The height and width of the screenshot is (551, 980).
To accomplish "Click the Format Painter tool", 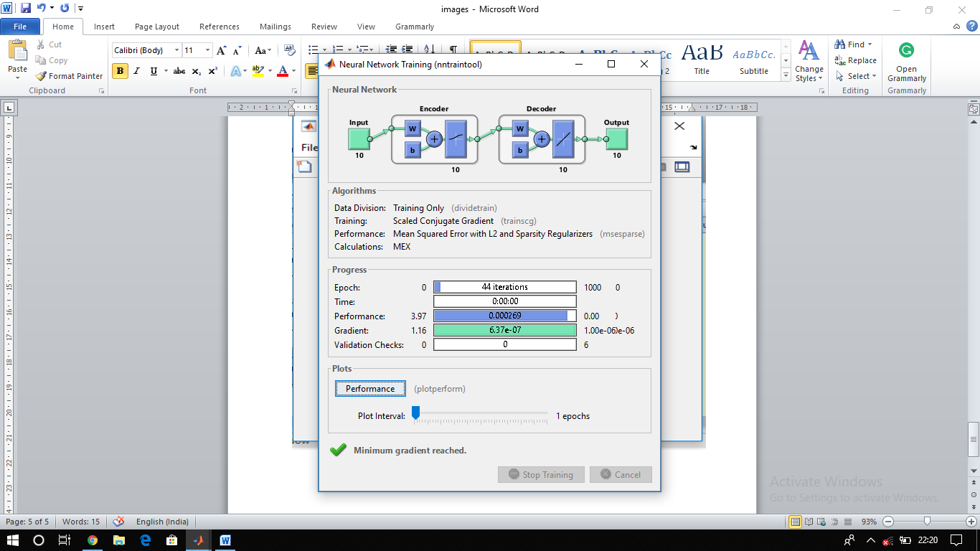I will [69, 76].
